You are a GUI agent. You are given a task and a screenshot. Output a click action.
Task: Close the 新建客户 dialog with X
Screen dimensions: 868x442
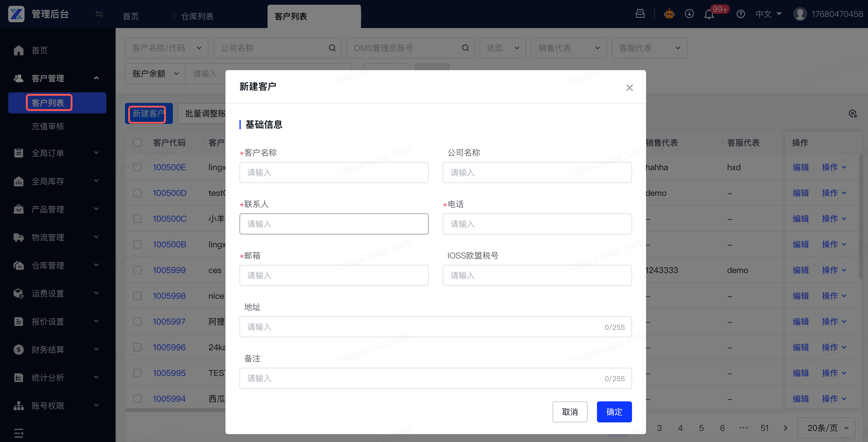[629, 88]
